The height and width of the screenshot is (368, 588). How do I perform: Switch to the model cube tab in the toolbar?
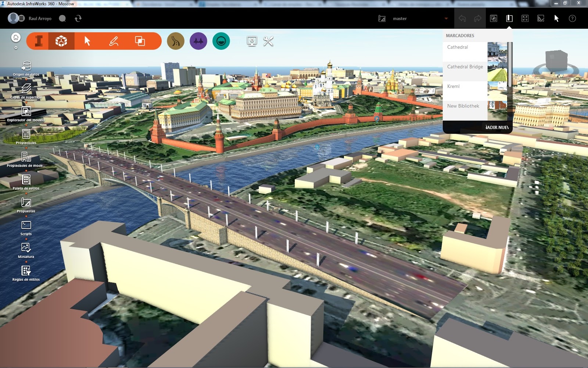point(61,41)
